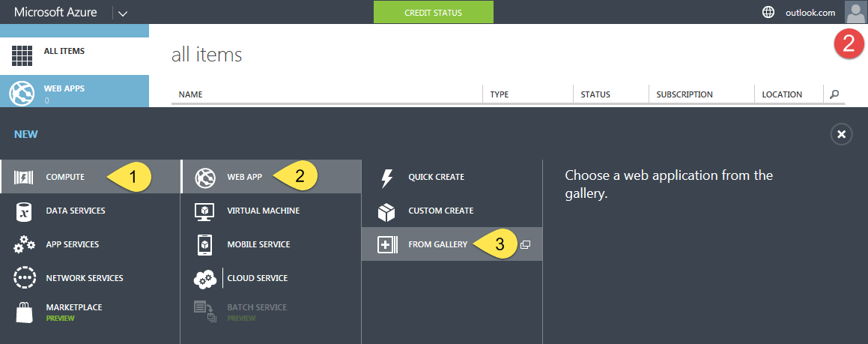Open Web Apps in sidebar

pos(74,91)
